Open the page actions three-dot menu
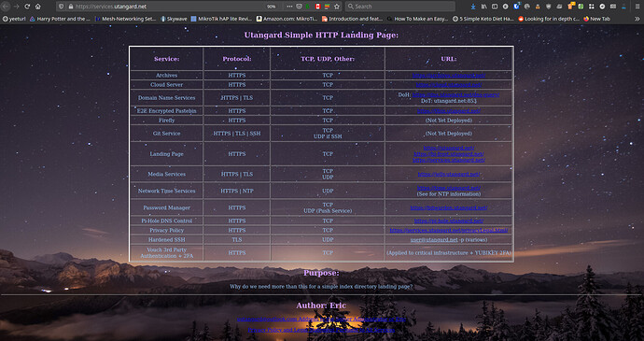Viewport: 644px width, 341px height. [290, 7]
